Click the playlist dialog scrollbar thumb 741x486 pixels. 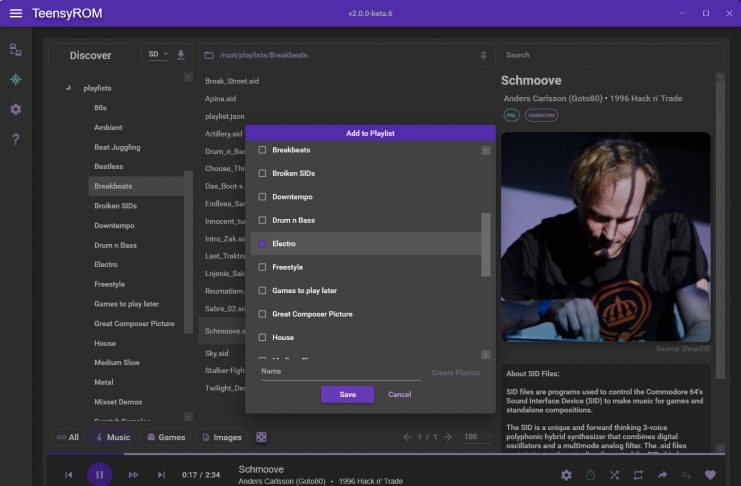click(485, 244)
